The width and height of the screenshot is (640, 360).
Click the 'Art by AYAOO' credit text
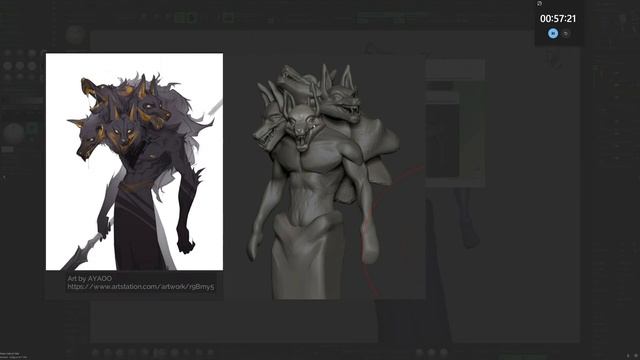[89, 278]
